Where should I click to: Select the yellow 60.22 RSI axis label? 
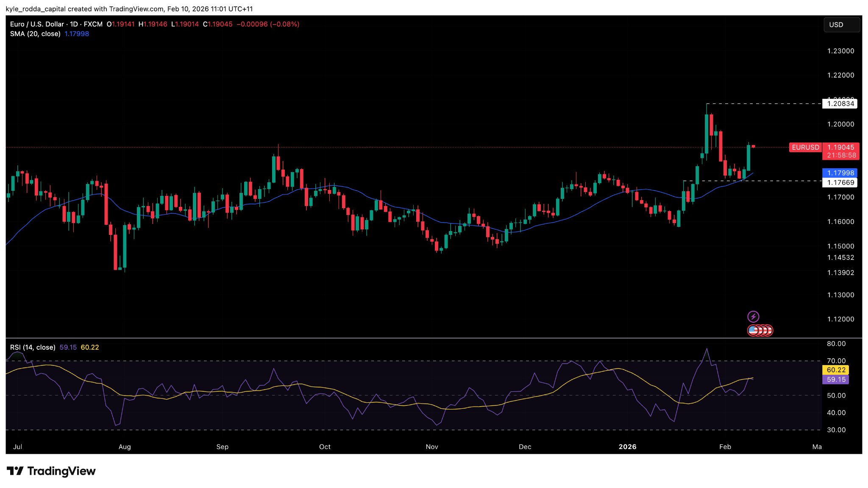tap(836, 370)
